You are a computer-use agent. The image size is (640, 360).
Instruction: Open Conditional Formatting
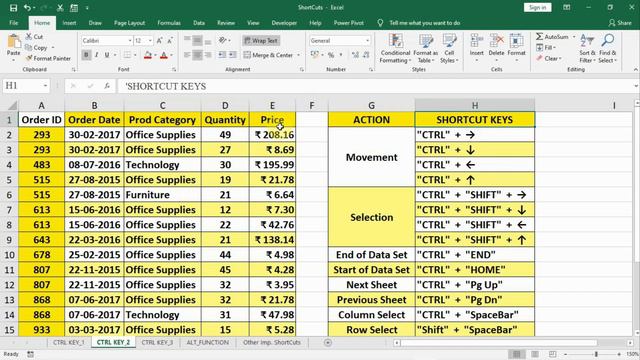point(395,49)
